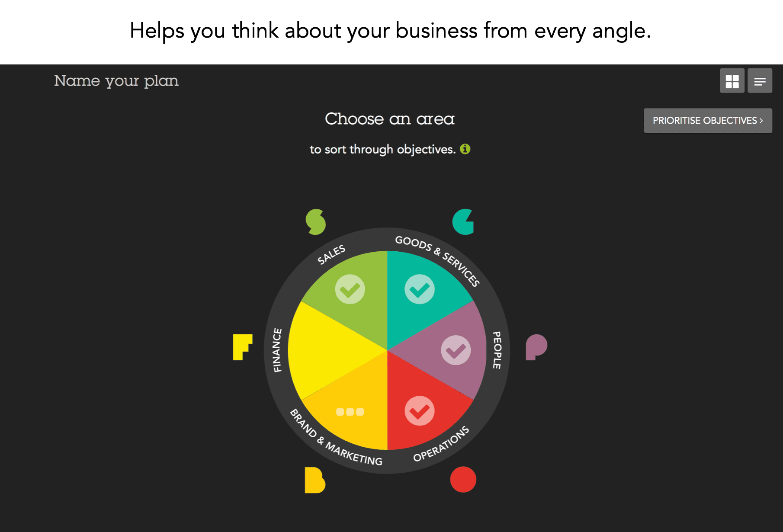The width and height of the screenshot is (783, 532).
Task: Switch to grid view layout
Action: tap(732, 80)
